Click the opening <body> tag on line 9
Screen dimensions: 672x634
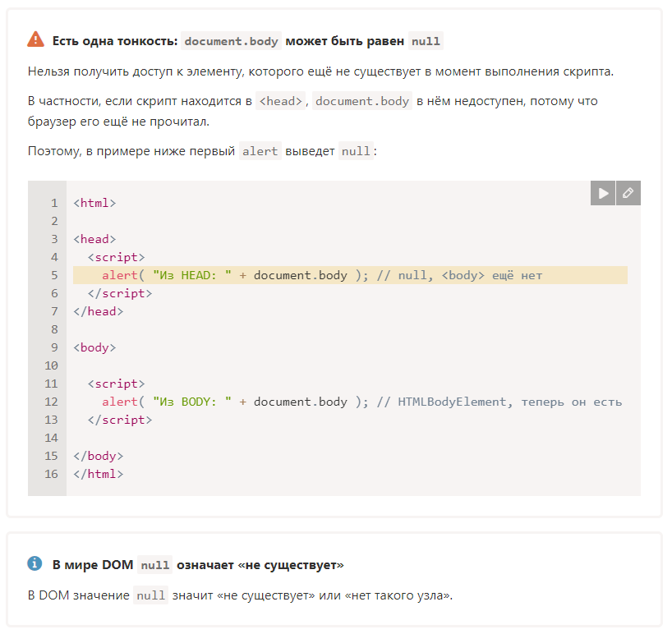(x=94, y=347)
